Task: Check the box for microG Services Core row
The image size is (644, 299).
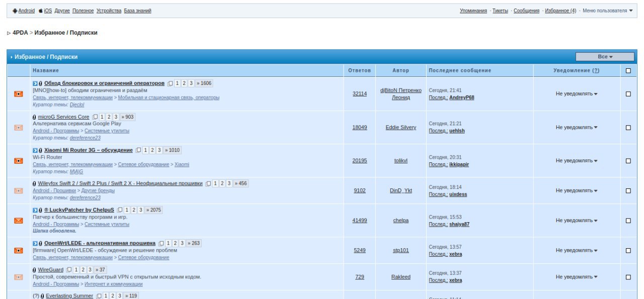Action: tap(628, 128)
